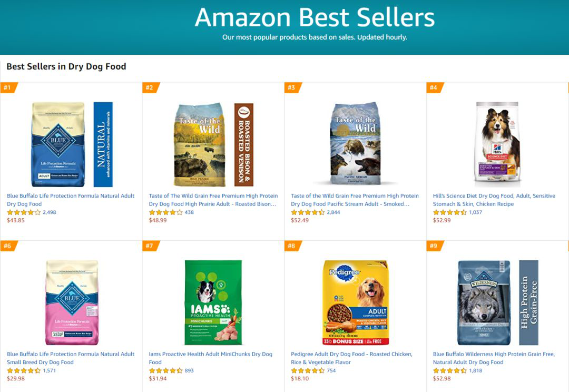The width and height of the screenshot is (569, 392).
Task: Click the star rating for Hill's Science Diet
Action: pyautogui.click(x=449, y=212)
